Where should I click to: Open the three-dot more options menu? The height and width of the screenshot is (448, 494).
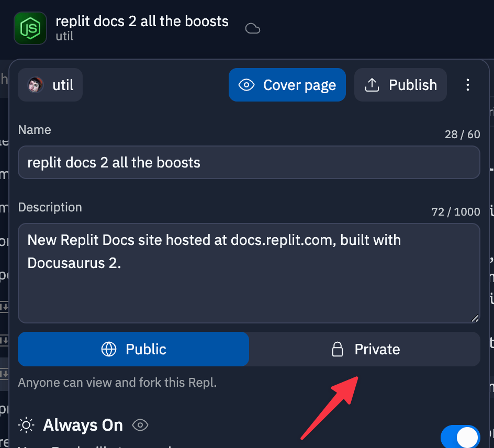point(468,85)
